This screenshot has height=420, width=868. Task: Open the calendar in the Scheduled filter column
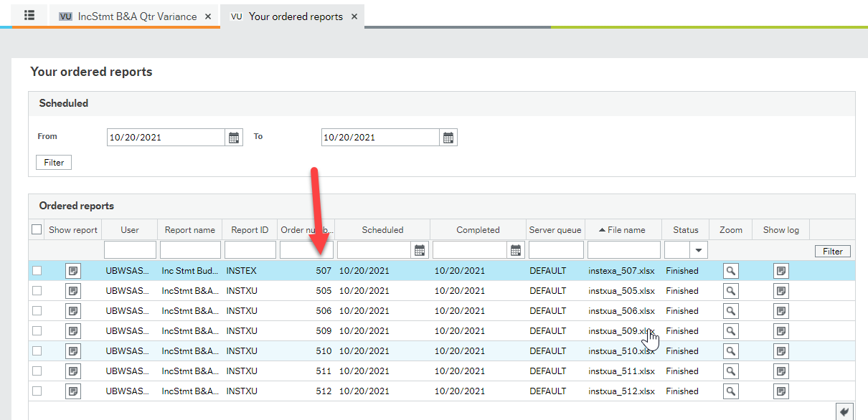click(x=420, y=249)
